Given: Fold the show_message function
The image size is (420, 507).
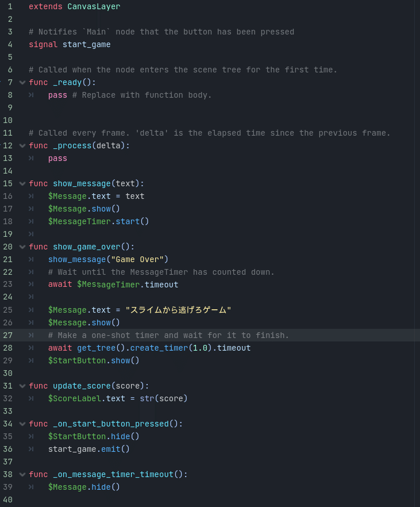Looking at the screenshot, I should click(x=22, y=183).
